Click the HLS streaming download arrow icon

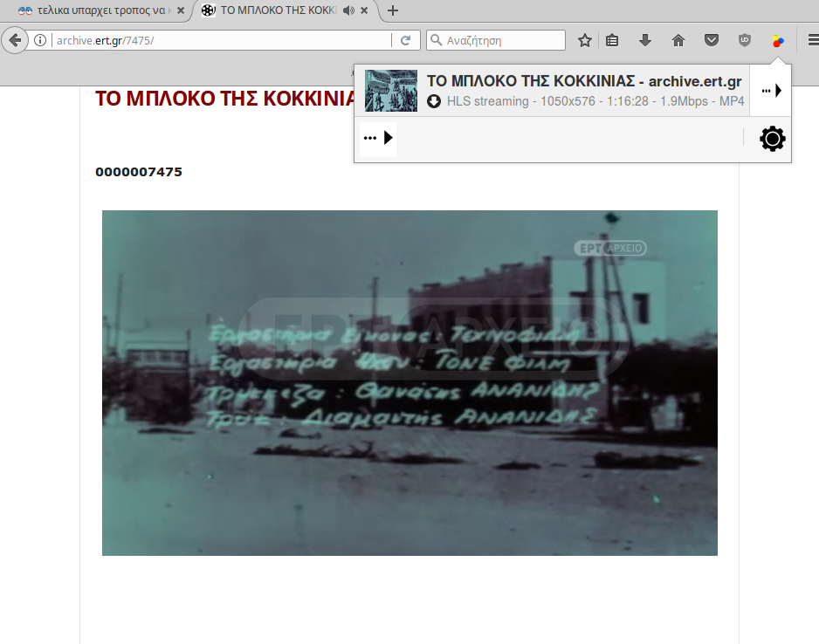coord(434,101)
